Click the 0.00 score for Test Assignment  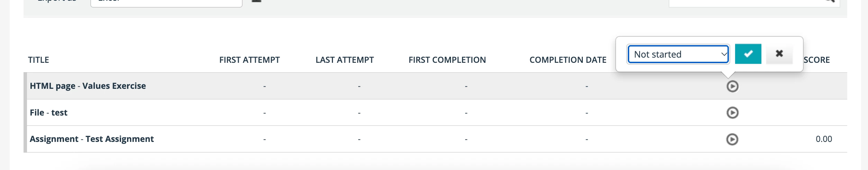click(x=824, y=139)
